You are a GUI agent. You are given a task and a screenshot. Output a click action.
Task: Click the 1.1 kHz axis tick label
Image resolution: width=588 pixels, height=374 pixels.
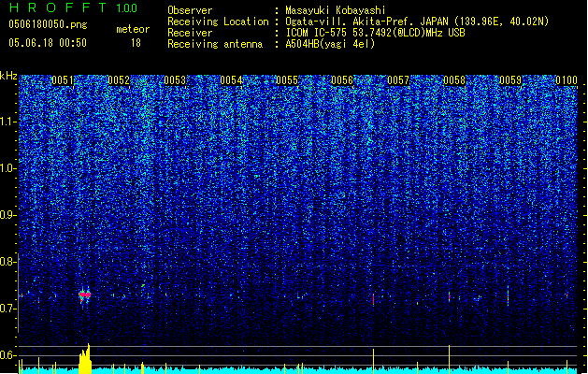point(8,122)
